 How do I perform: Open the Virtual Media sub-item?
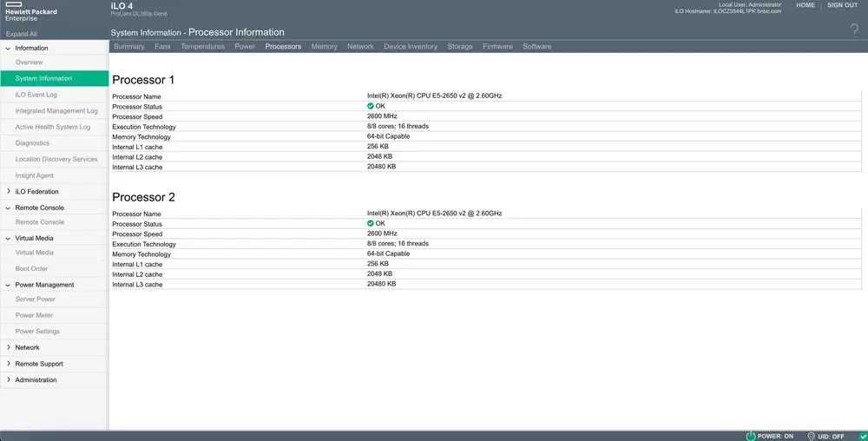[35, 253]
